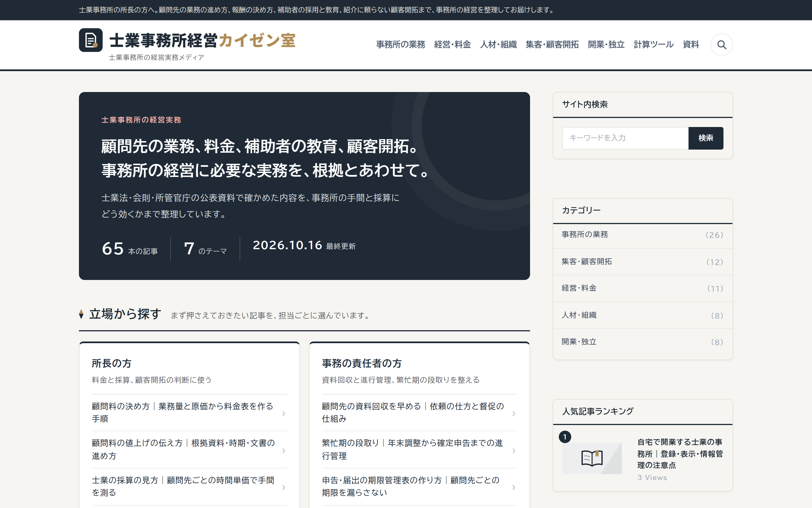Click the ranking #1 book thumbnail
This screenshot has width=812, height=508.
pos(592,458)
